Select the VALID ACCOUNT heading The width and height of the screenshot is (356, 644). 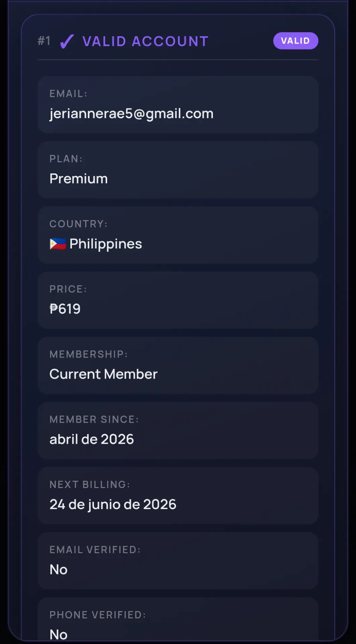(x=145, y=41)
